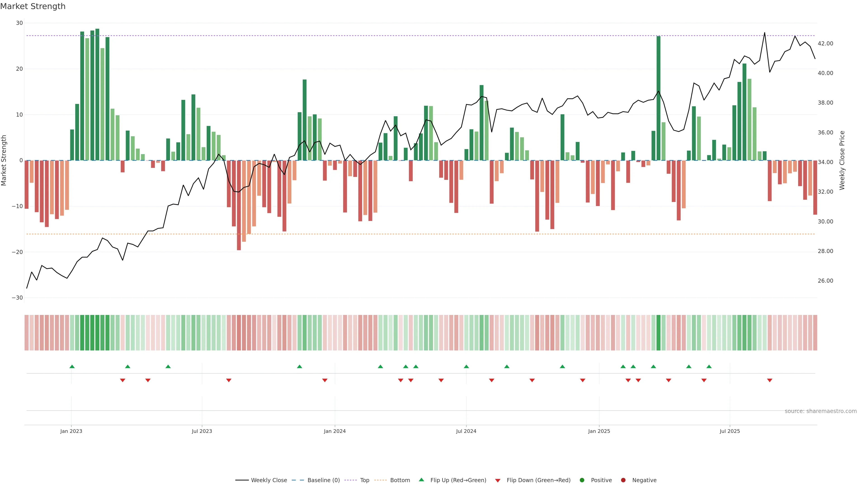Click the green Flip Up triangle legend icon

tap(421, 480)
